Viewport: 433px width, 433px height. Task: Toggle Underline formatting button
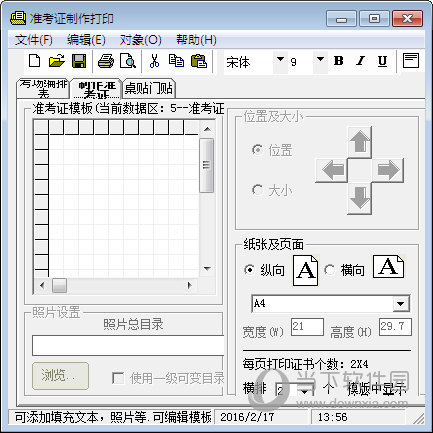382,61
